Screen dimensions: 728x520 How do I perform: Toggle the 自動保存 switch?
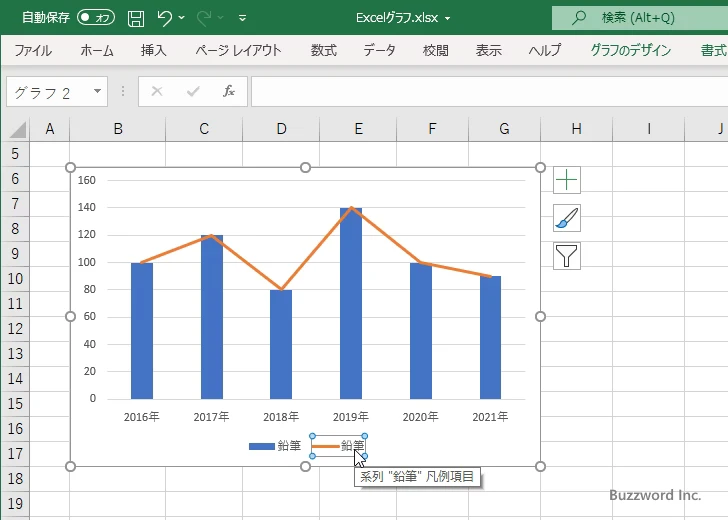[96, 18]
